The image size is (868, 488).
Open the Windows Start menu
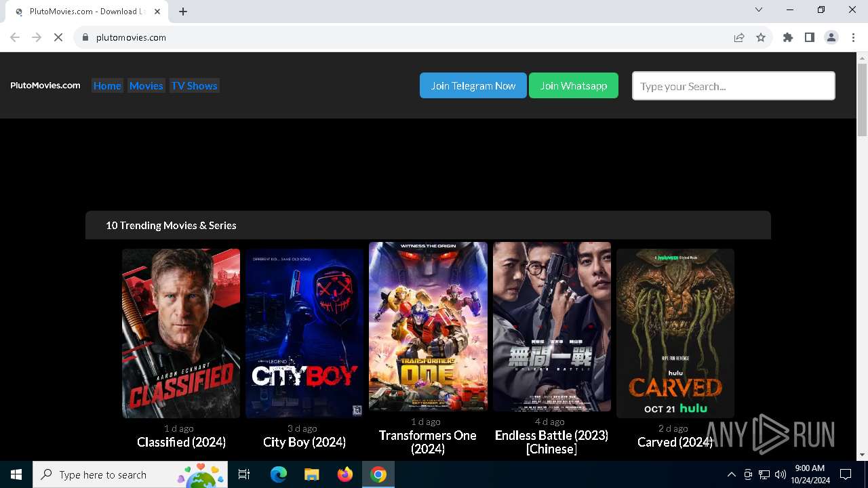tap(16, 474)
